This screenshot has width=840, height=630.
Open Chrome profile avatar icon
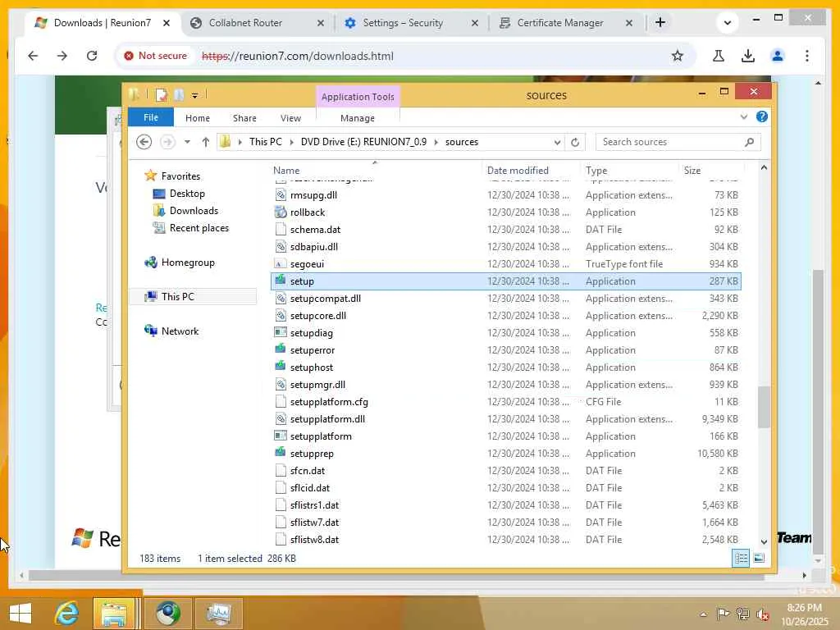pyautogui.click(x=778, y=56)
